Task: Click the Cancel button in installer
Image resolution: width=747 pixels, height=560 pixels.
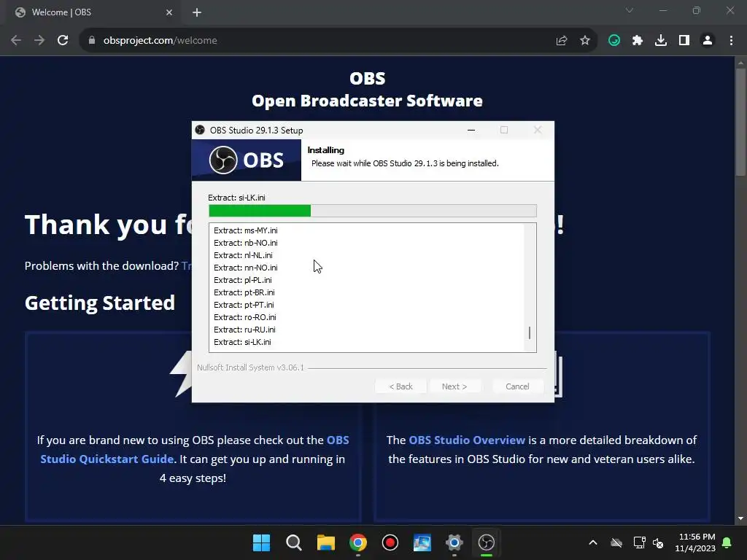Action: click(x=517, y=386)
